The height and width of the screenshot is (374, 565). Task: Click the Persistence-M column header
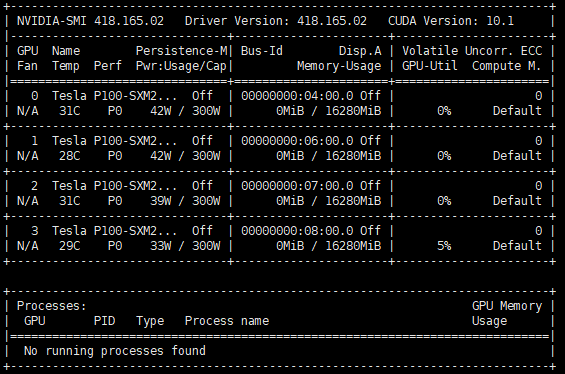click(182, 51)
